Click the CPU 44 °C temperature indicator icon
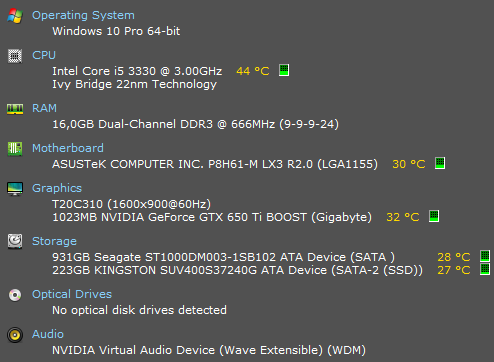 pyautogui.click(x=284, y=70)
